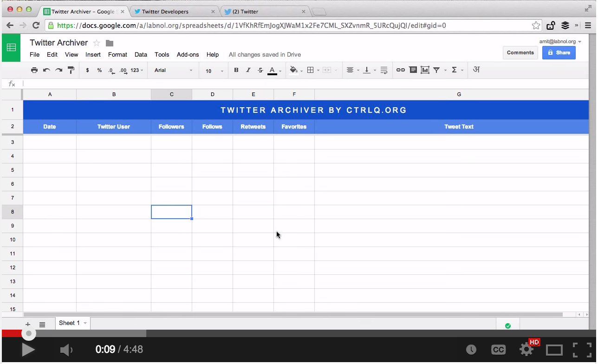Screen dimensions: 598x364
Task: Format as percent icon
Action: [x=99, y=70]
